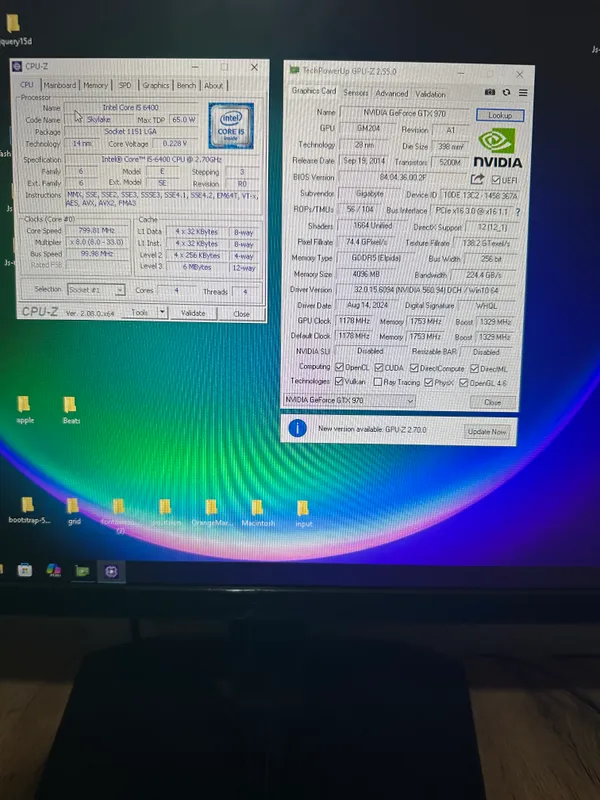Image resolution: width=600 pixels, height=800 pixels.
Task: Click the BIOS Version field 84.04.36.00.2F
Action: (403, 177)
